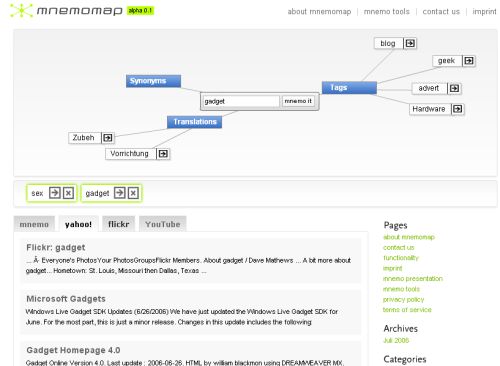
Task: Collapse the Synonyms node
Action: click(x=153, y=81)
